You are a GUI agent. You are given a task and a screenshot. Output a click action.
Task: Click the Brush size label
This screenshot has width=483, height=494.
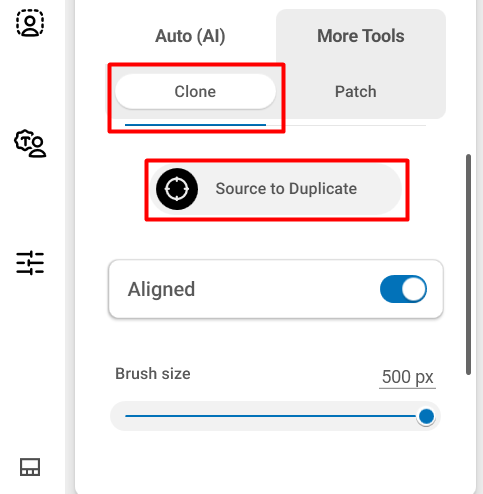tap(153, 374)
